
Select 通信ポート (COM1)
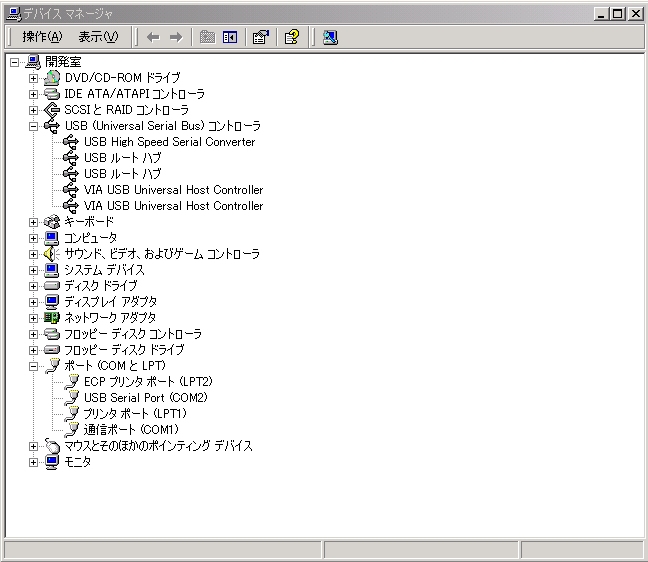pos(131,430)
